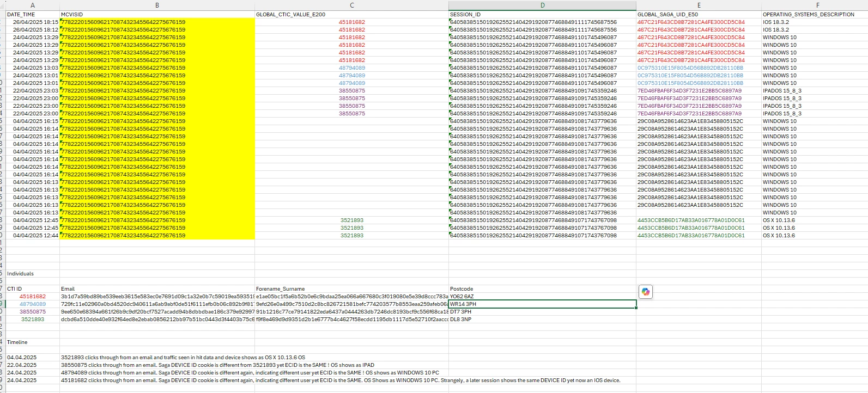Select the active cell WR14 3PH
Screen dimensions: 868x393
tap(542, 304)
